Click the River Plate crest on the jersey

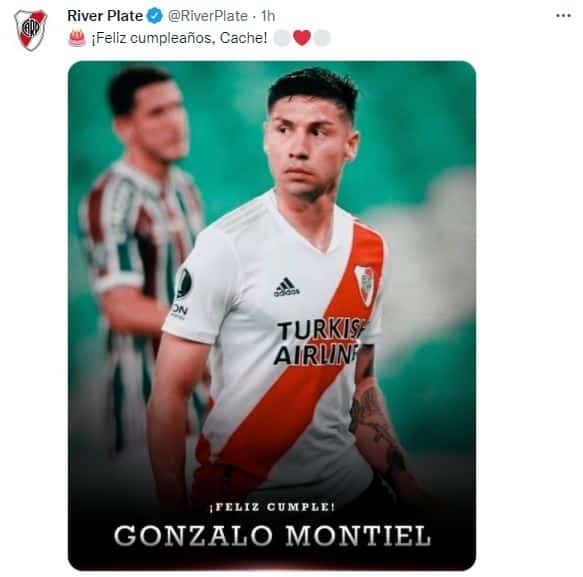[x=365, y=285]
